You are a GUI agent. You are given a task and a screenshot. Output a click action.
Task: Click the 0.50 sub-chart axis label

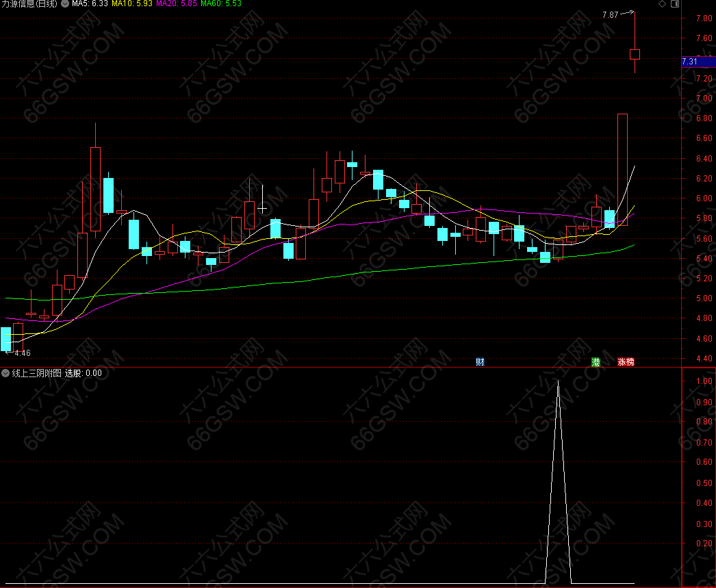pyautogui.click(x=704, y=483)
